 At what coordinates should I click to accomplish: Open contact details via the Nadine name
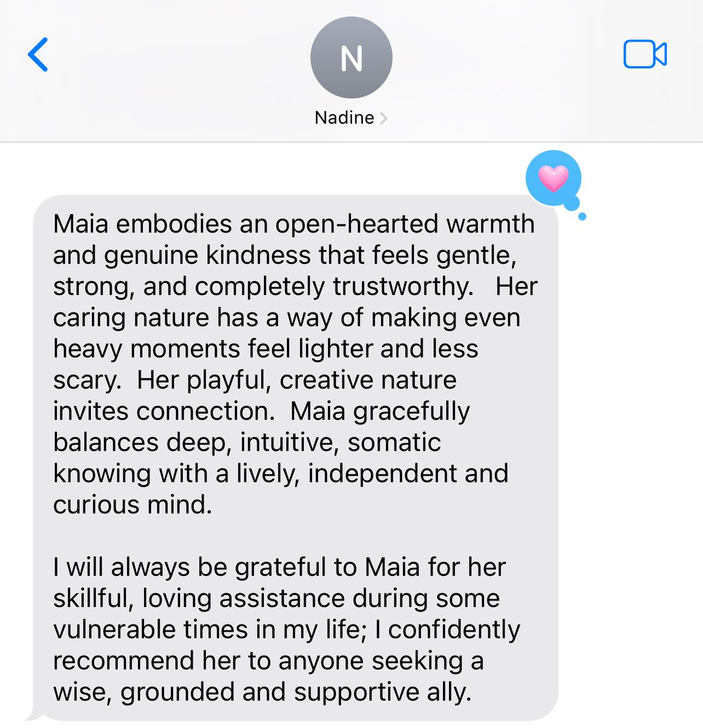(x=344, y=118)
